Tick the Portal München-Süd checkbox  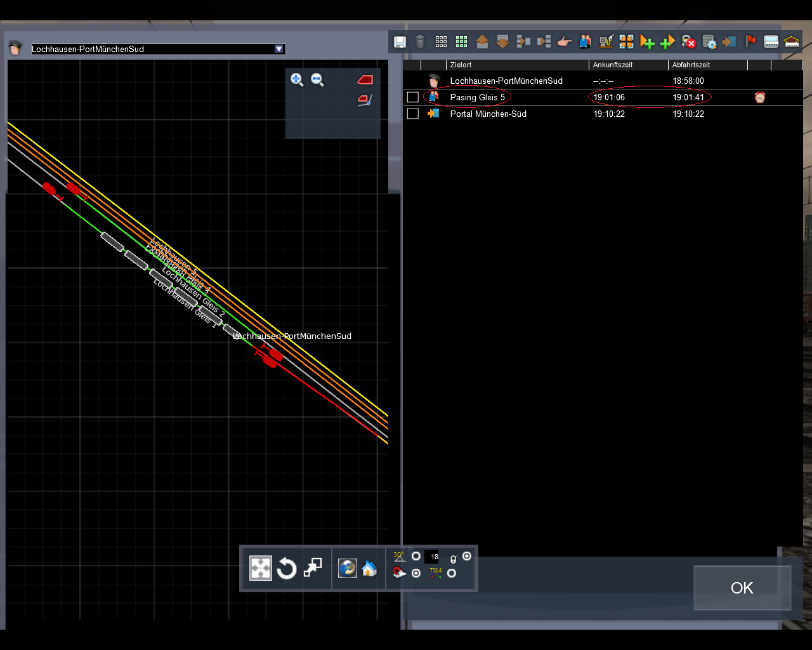(413, 114)
